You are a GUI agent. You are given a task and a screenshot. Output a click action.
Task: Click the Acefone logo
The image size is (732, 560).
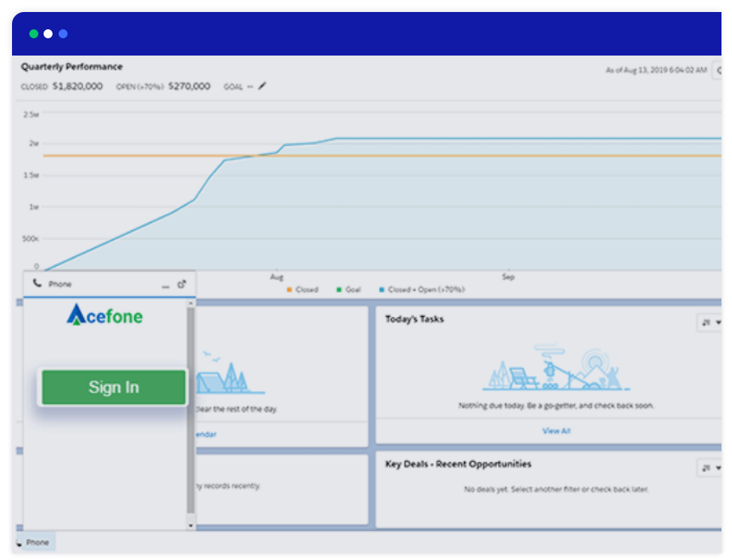tap(104, 315)
